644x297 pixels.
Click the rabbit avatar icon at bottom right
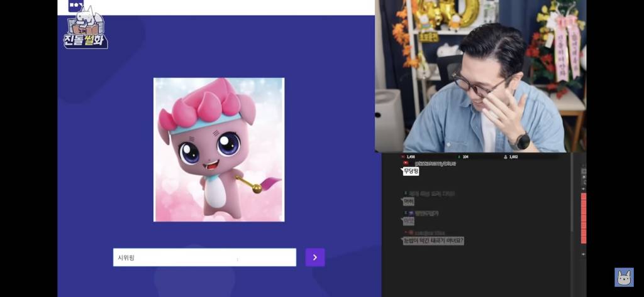point(624,278)
